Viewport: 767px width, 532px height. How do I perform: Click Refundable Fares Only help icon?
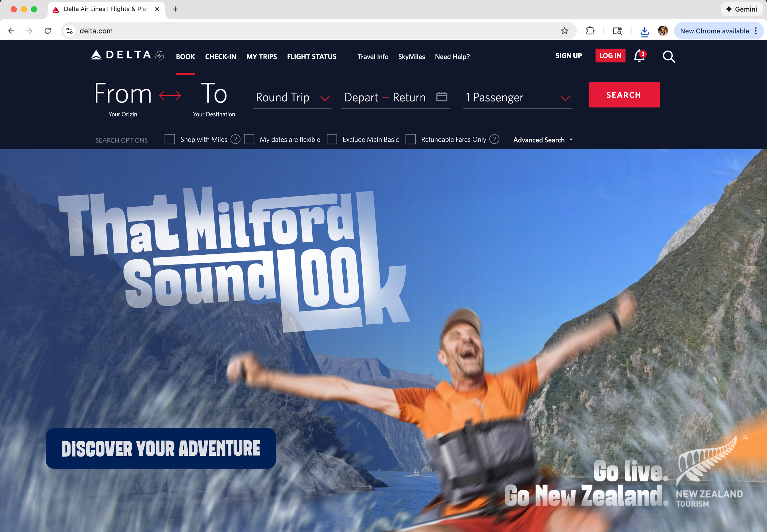click(x=494, y=139)
